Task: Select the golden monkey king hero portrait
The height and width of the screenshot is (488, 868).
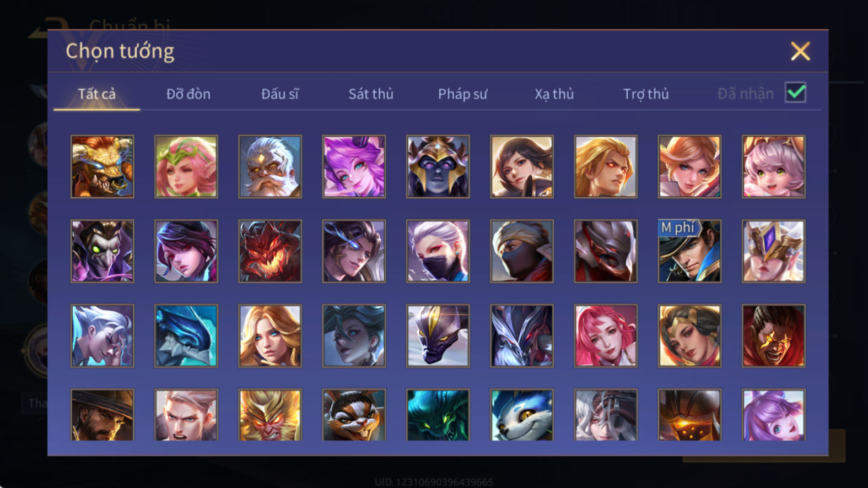Action: click(270, 415)
